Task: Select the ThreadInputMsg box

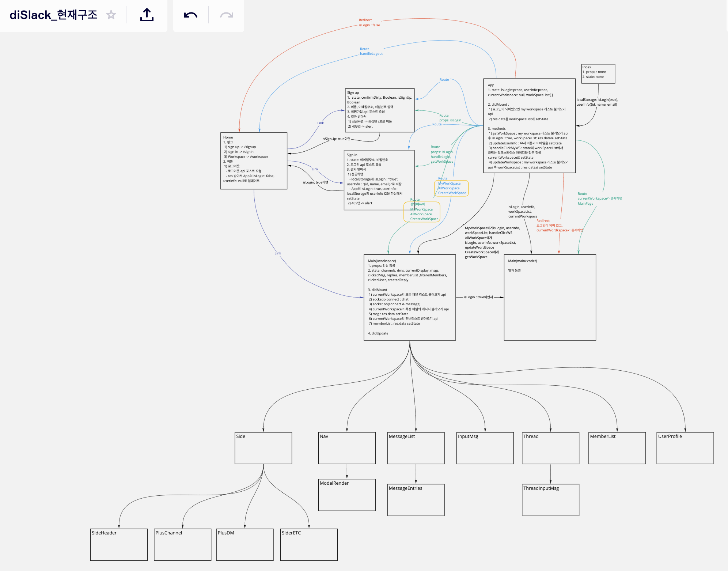Action: point(550,500)
